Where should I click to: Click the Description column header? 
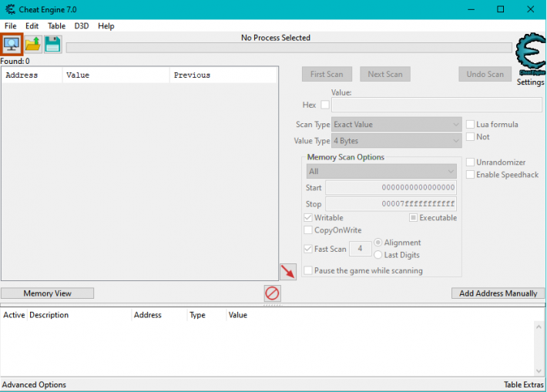[x=79, y=315]
